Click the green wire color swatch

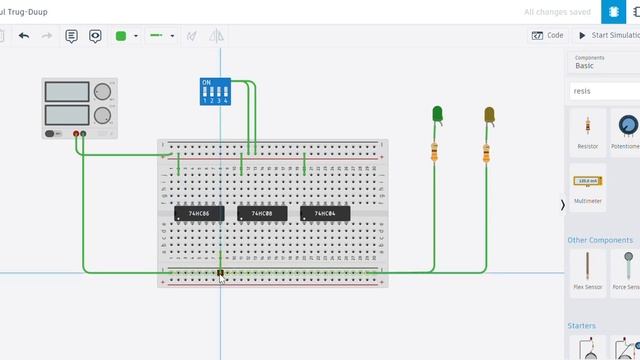tap(121, 36)
